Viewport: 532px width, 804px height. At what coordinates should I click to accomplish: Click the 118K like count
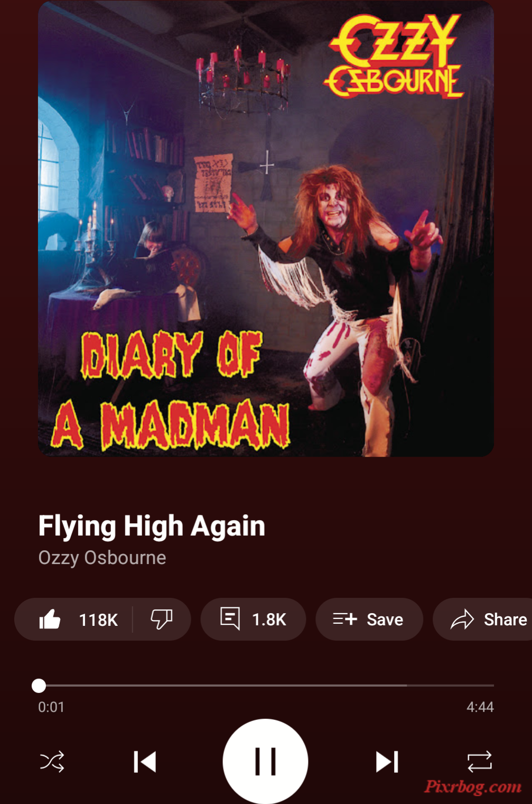[x=98, y=620]
